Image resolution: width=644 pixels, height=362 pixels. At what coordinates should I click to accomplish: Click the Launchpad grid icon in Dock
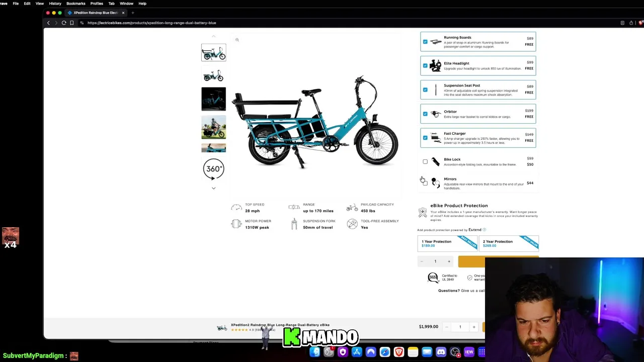[481, 352]
